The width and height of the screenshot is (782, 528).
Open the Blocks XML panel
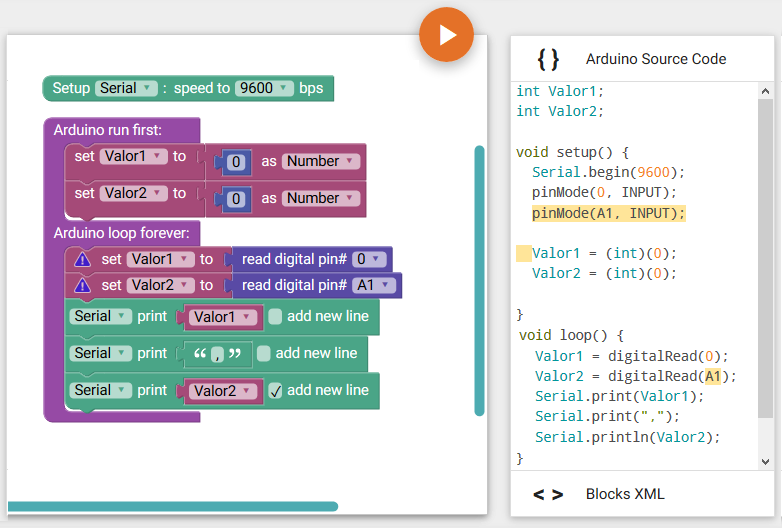coord(642,494)
